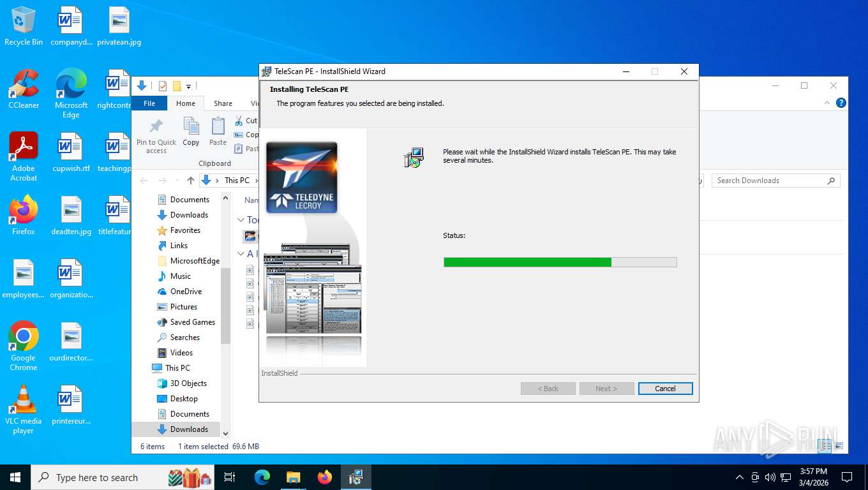Viewport: 868px width, 490px height.
Task: Click the installation progress bar
Action: click(560, 262)
